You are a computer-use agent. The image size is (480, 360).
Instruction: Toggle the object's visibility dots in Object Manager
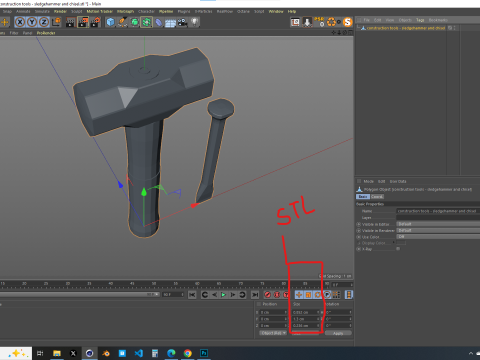point(454,28)
